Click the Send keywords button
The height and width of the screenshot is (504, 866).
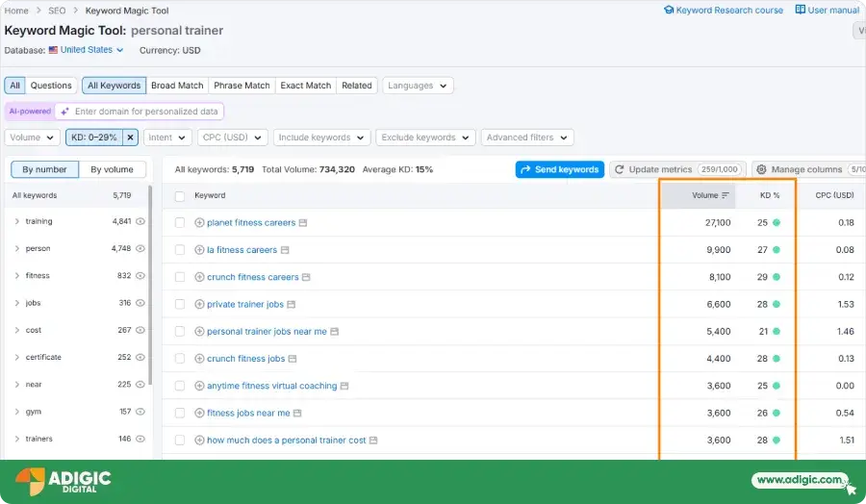[559, 169]
